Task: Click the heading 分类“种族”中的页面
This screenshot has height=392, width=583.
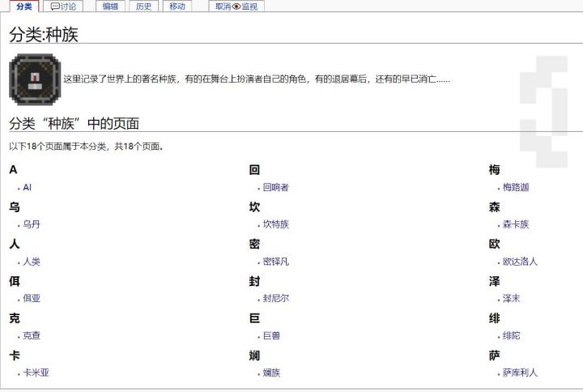Action: pyautogui.click(x=74, y=123)
